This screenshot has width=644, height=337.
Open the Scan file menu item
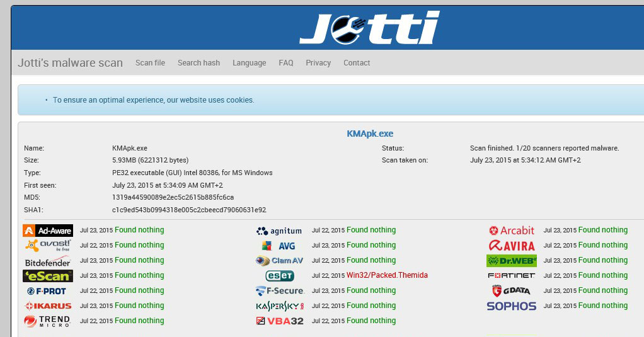pos(150,63)
